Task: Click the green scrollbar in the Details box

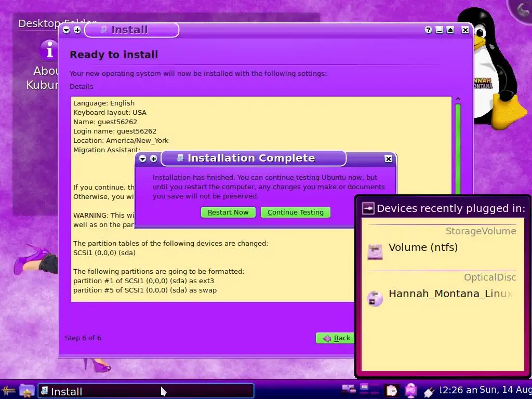Action: tap(458, 149)
